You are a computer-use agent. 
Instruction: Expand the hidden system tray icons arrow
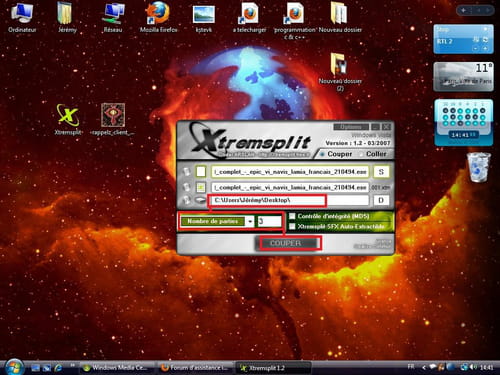pyautogui.click(x=424, y=367)
